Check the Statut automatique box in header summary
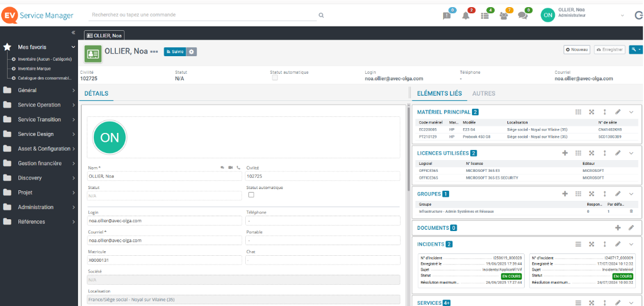 click(275, 78)
